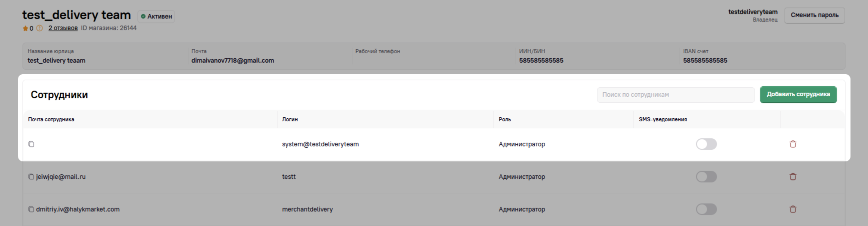Toggle SMS notifications for login testt

tap(706, 177)
